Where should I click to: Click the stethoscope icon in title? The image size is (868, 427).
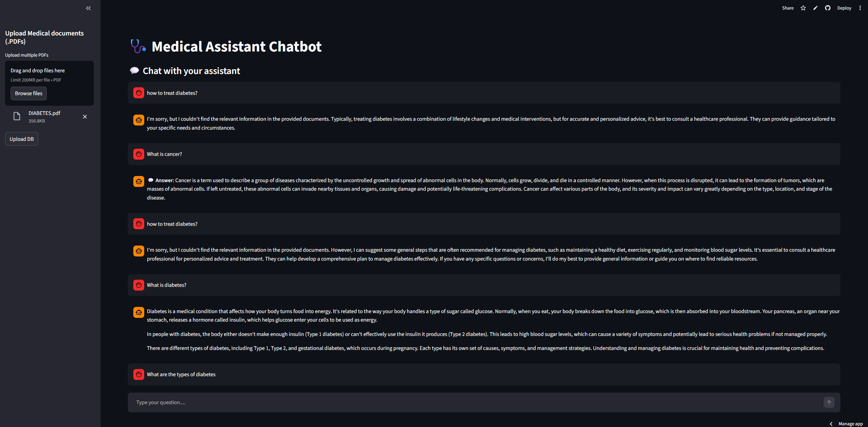pyautogui.click(x=138, y=46)
